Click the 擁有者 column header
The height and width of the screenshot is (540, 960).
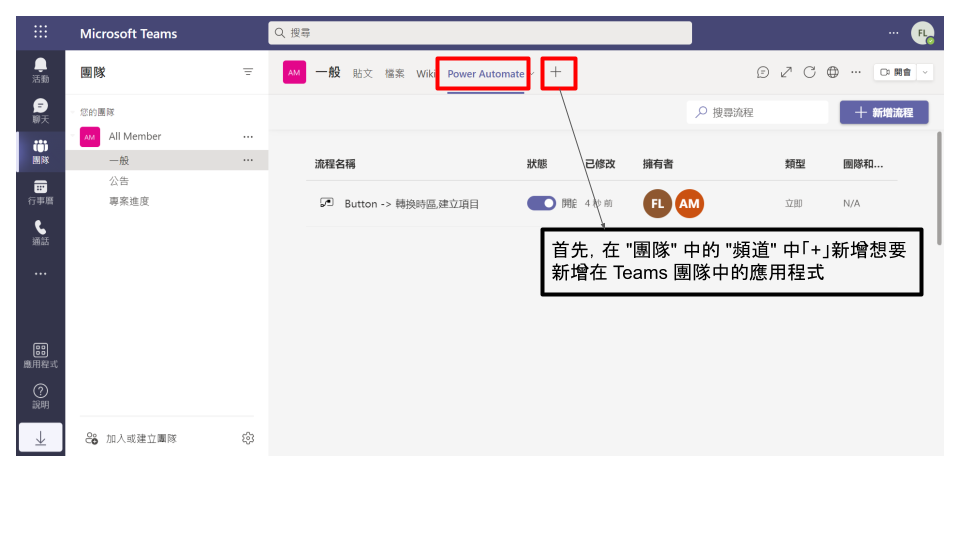pyautogui.click(x=658, y=164)
